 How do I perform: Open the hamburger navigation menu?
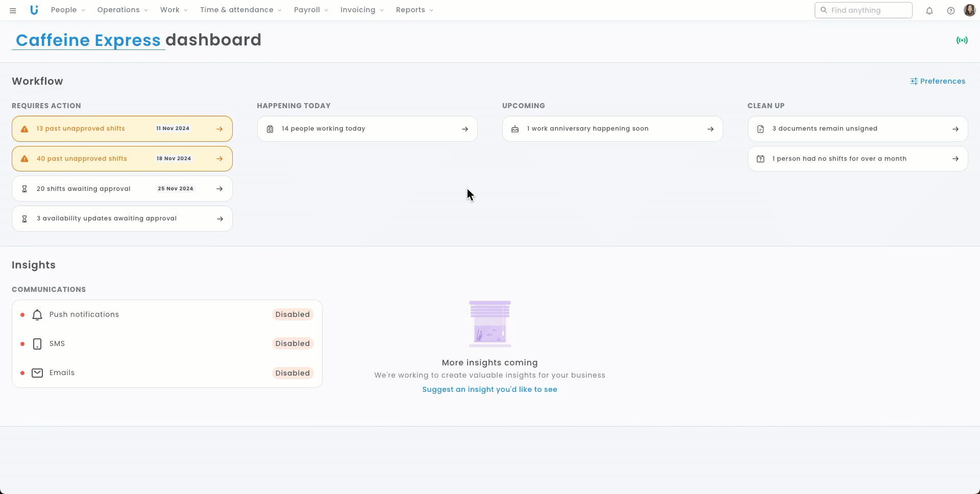13,10
